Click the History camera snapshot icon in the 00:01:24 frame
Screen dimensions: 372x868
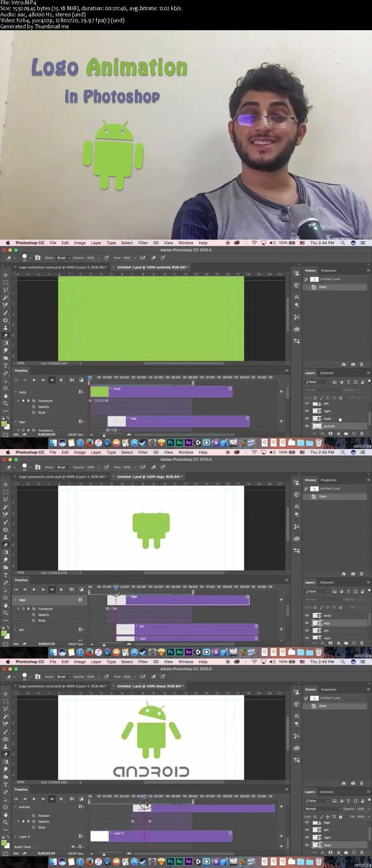[353, 783]
